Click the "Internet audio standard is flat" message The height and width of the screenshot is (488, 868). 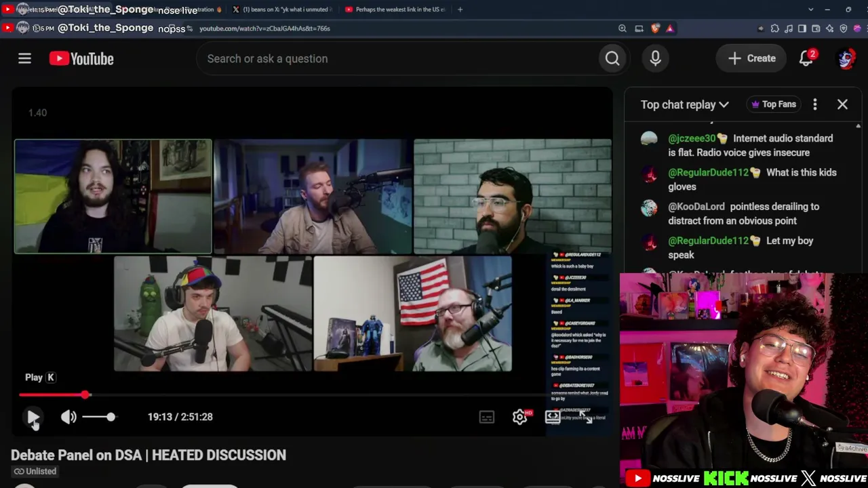pos(751,145)
